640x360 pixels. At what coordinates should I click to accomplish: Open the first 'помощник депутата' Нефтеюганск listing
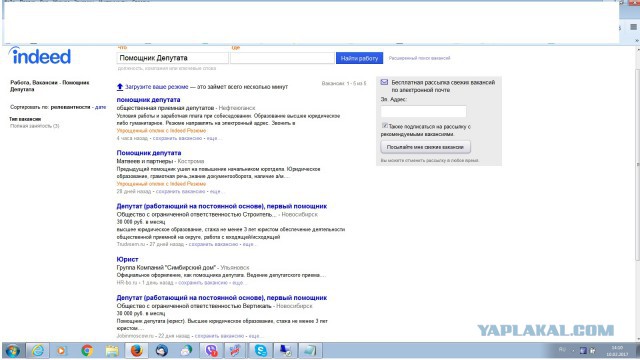click(x=148, y=100)
